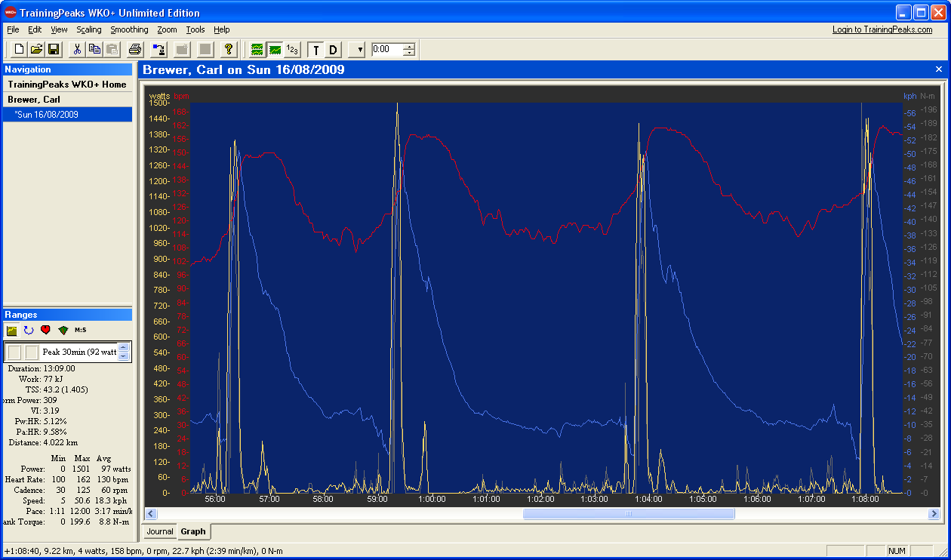This screenshot has height=560, width=951.
Task: Click the TSS: 43.2 (1.405) value
Action: pyautogui.click(x=64, y=389)
